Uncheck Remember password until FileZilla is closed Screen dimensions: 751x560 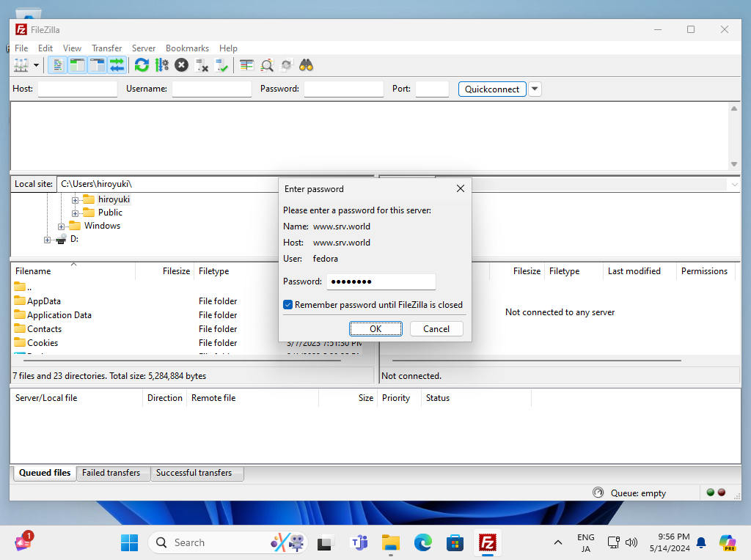click(287, 305)
